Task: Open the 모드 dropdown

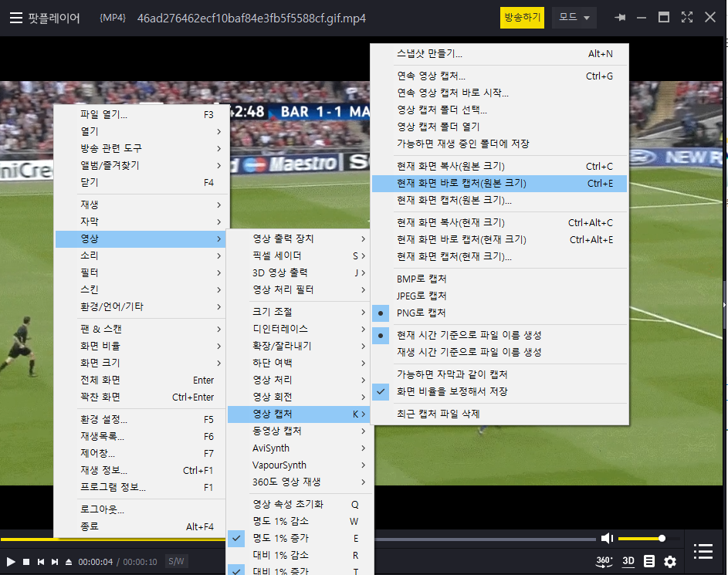Action: [x=574, y=18]
